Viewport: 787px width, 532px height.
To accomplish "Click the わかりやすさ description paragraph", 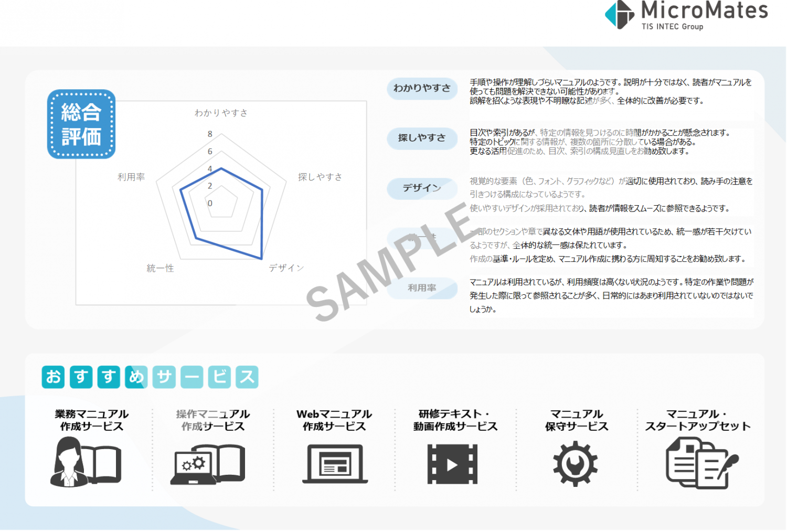I will (x=611, y=91).
